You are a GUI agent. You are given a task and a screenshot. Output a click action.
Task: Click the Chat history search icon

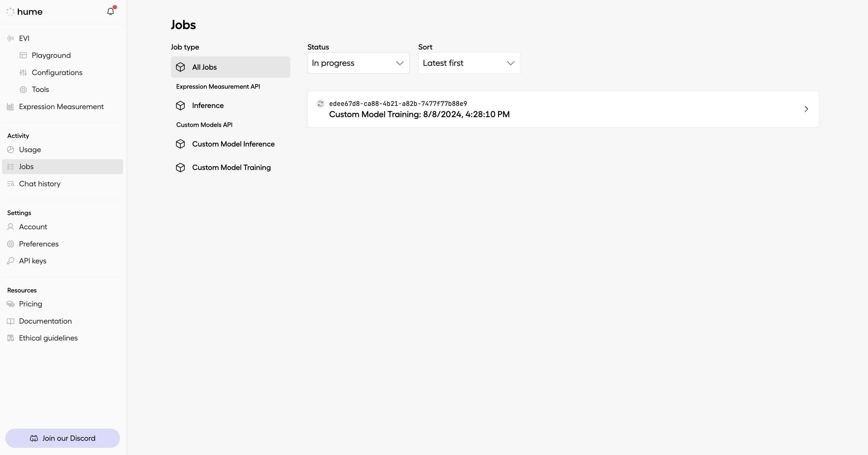point(10,184)
